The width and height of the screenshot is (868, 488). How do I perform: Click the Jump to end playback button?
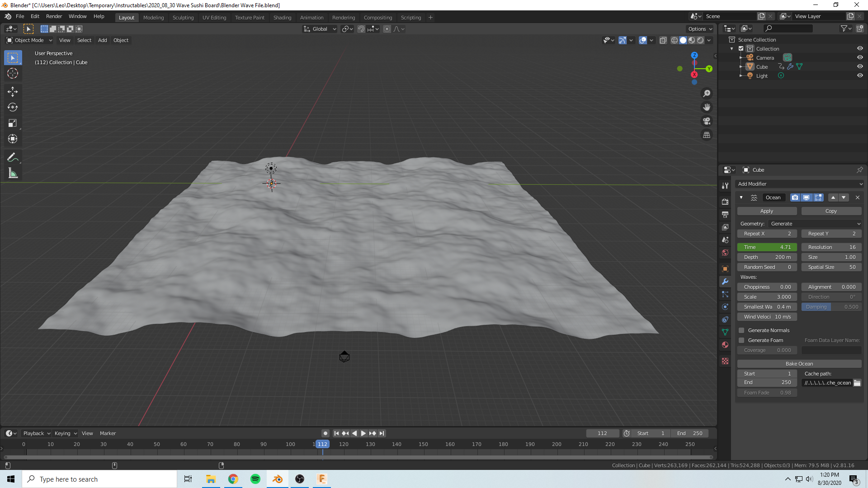tap(382, 433)
